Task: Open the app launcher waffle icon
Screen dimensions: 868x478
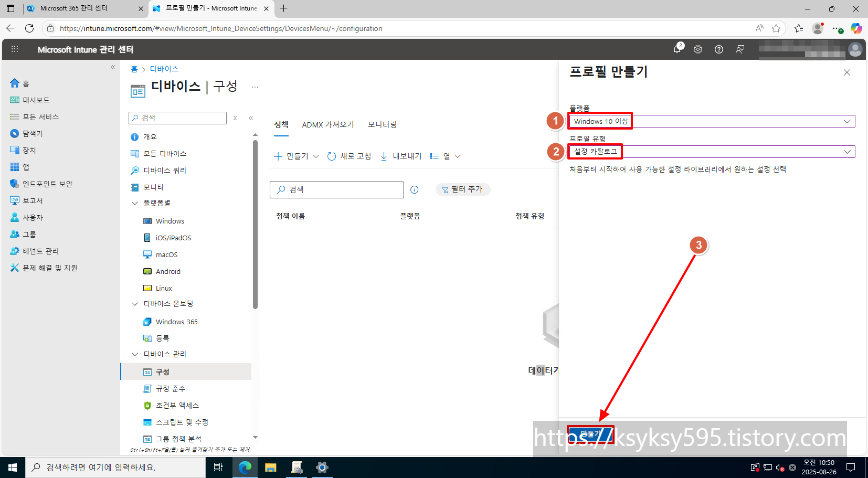Action: 15,49
